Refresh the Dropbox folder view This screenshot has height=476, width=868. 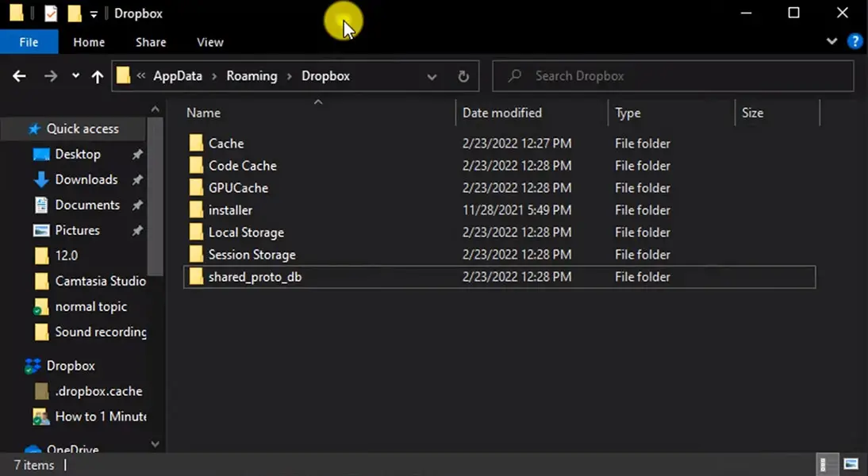(x=463, y=76)
